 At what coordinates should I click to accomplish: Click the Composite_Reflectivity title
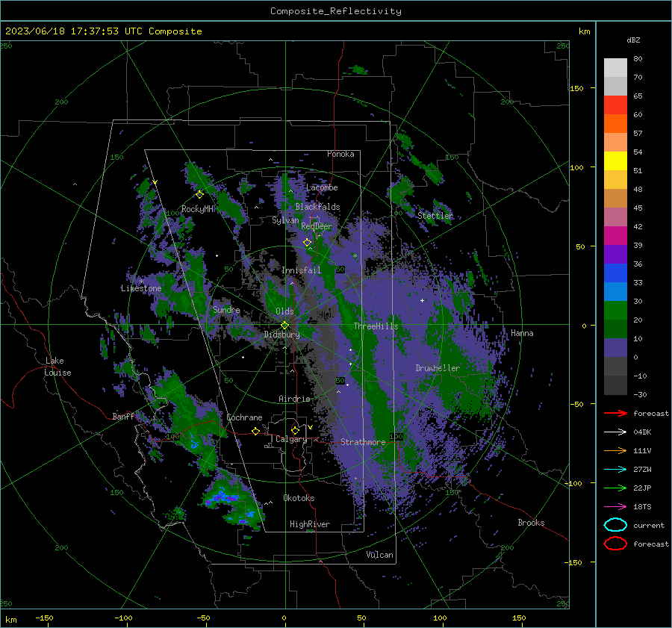[336, 11]
